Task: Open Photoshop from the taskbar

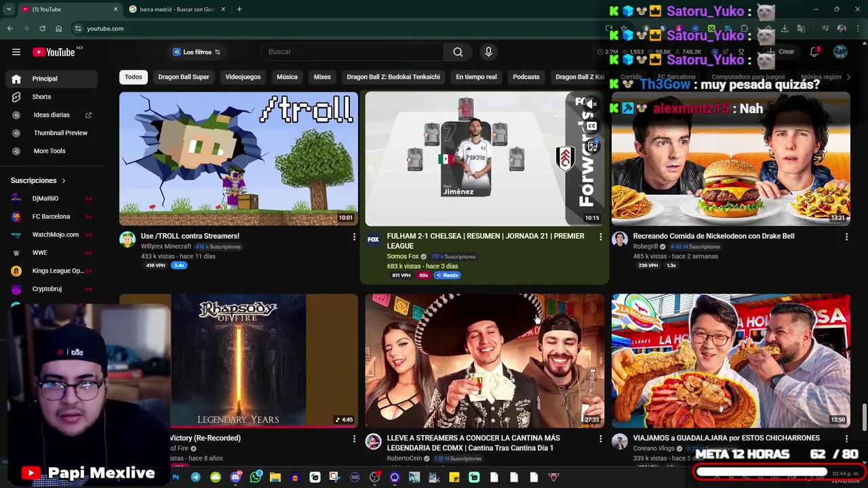Action: point(176,477)
